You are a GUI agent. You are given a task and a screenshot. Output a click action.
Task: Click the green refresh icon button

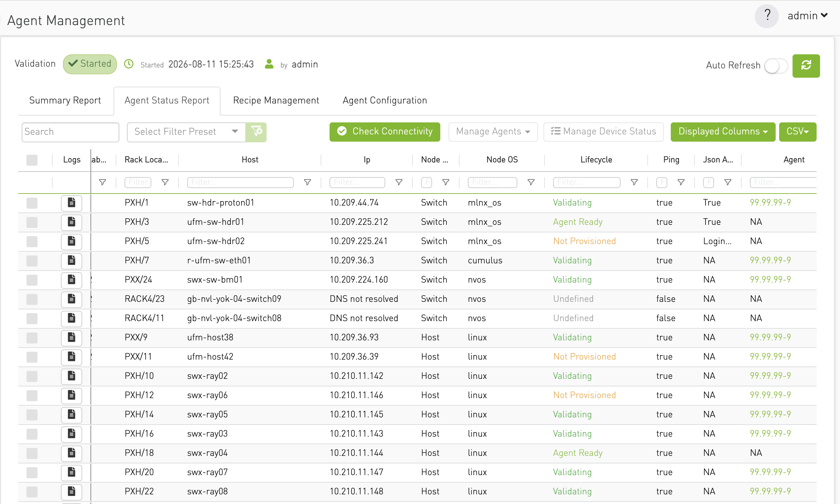click(806, 66)
